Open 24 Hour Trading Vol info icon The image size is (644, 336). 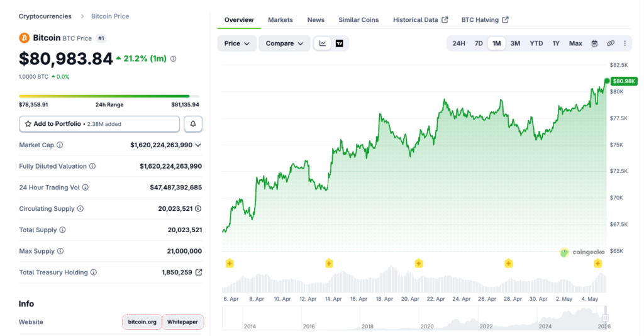click(85, 188)
